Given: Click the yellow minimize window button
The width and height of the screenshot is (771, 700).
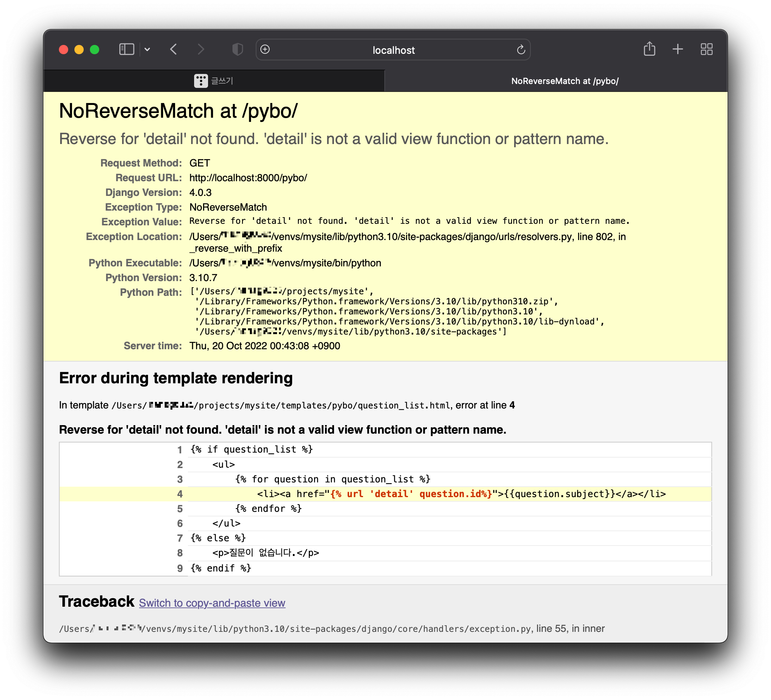Looking at the screenshot, I should [79, 50].
